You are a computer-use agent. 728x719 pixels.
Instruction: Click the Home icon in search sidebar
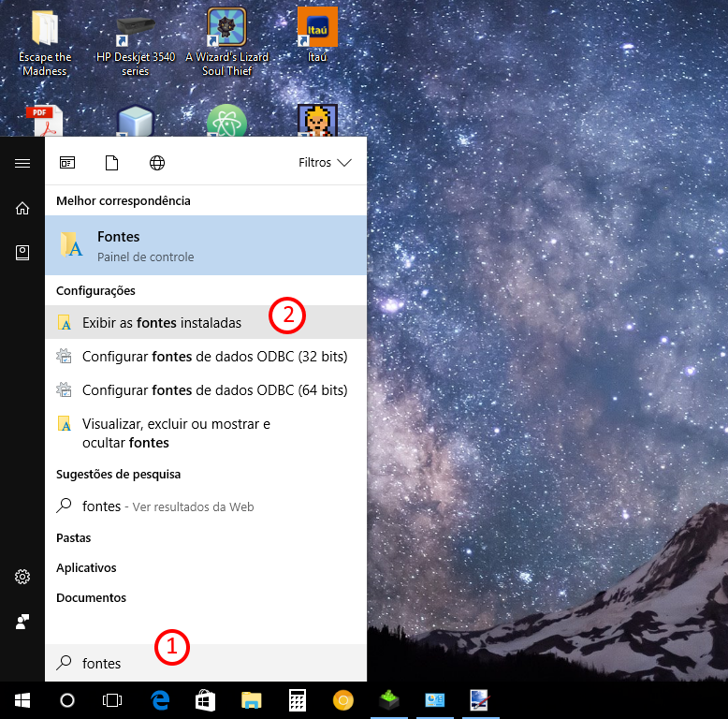pyautogui.click(x=22, y=208)
